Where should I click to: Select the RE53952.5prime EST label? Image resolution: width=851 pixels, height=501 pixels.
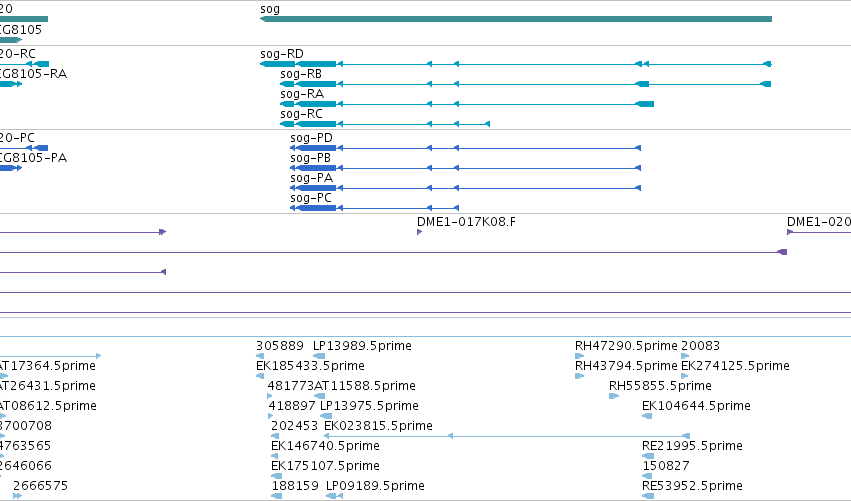point(692,486)
